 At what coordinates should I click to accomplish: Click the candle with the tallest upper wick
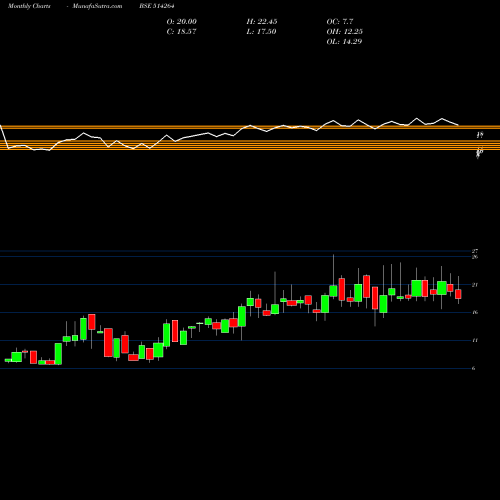coord(333,290)
